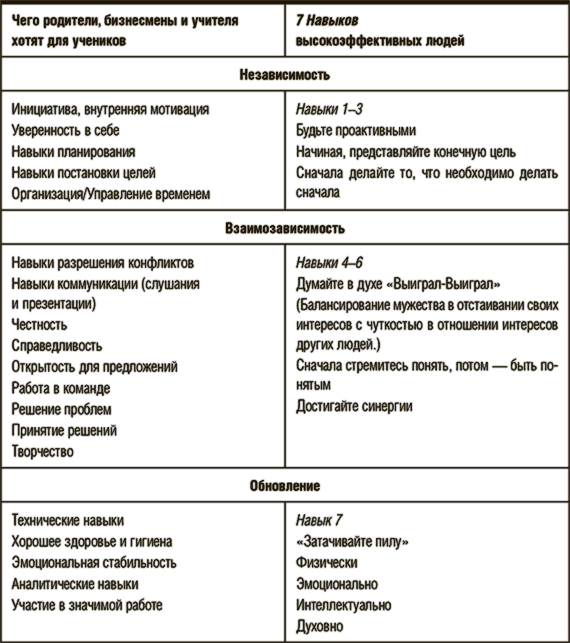Click the line 'Уверенность в себе'
Screen dimensions: 570x643
(65, 130)
